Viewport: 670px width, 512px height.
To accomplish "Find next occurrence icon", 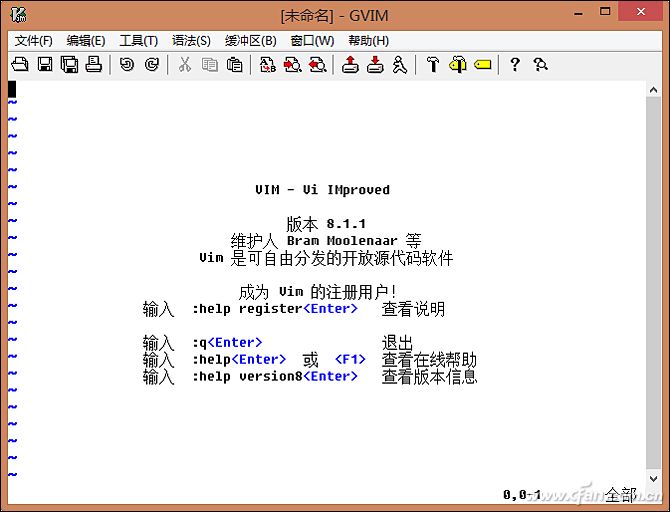I will click(293, 65).
